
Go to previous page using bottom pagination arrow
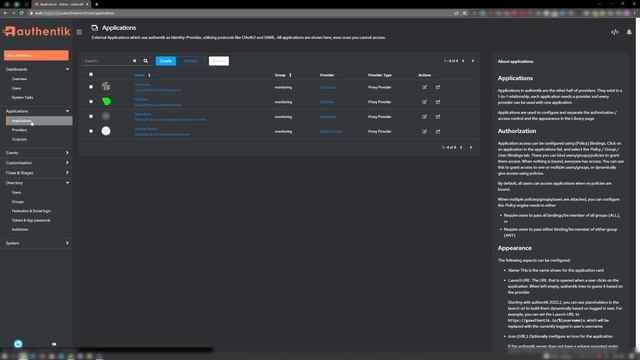(x=461, y=147)
